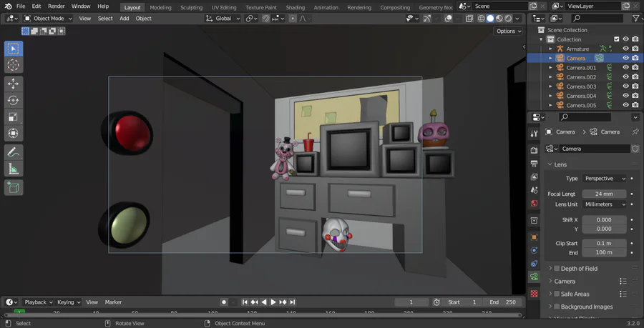Open the outliner filter options
Image resolution: width=644 pixels, height=328 pixels.
(x=637, y=19)
